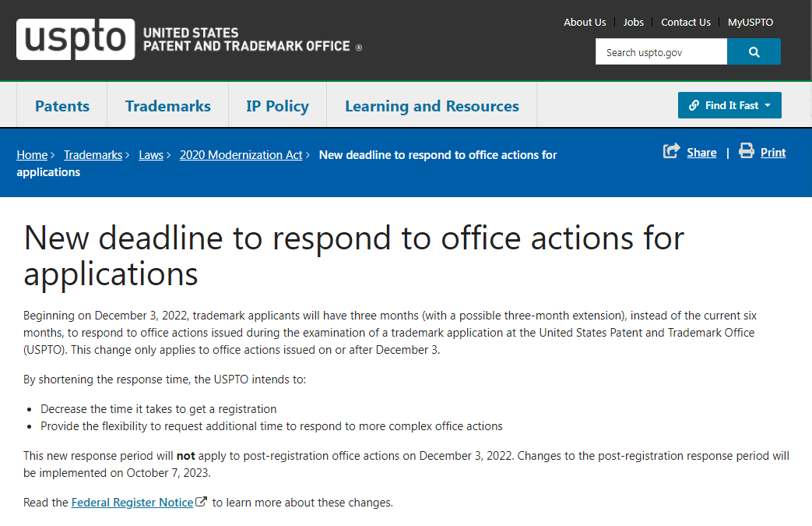Expand the Find It Fast dropdown arrow
Viewport: 812px width, 526px height.
[768, 105]
